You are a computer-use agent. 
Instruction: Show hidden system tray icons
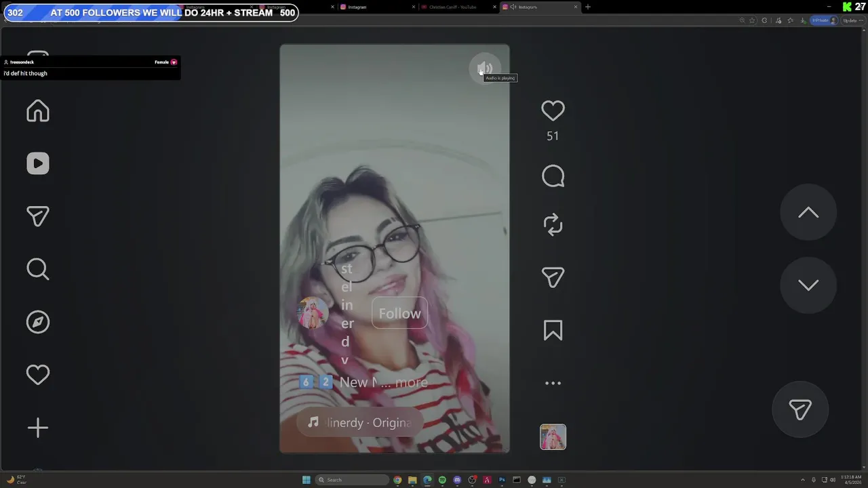[803, 480]
